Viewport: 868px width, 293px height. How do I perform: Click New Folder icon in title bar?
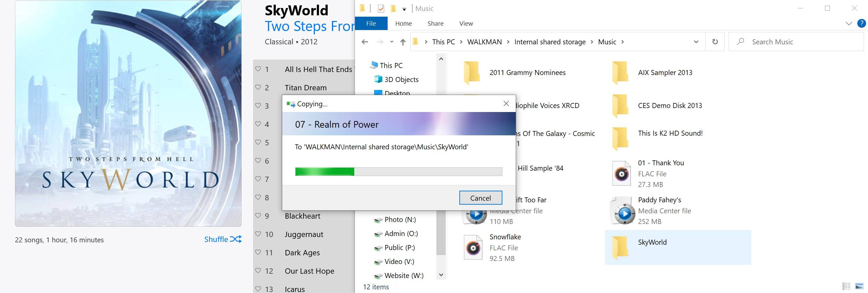[393, 9]
